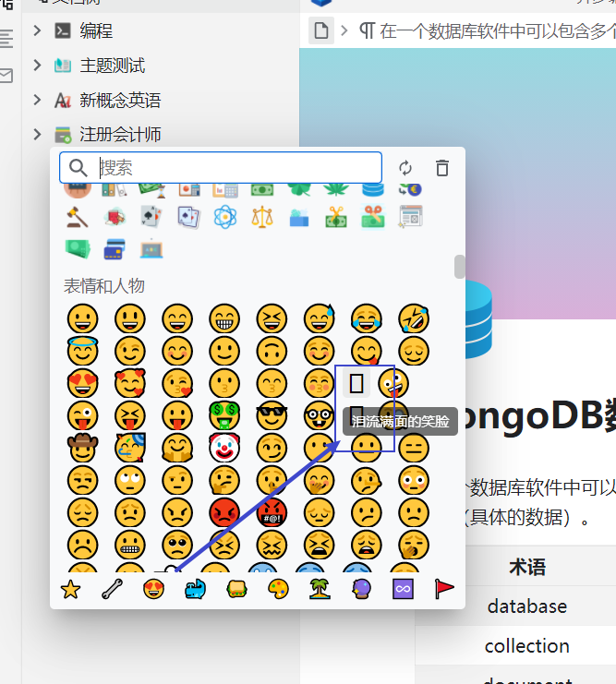Pick the clown face emoji
616x684 pixels.
point(224,448)
